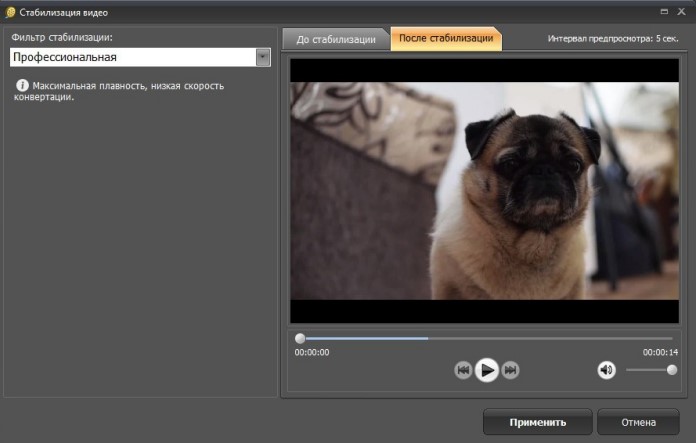Image resolution: width=696 pixels, height=443 pixels.
Task: Click the 00:00:14 total duration label
Action: coord(660,352)
